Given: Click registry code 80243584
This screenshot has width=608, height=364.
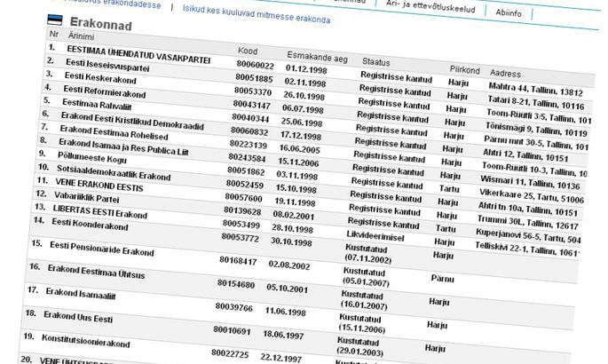Looking at the screenshot, I should (x=247, y=158).
